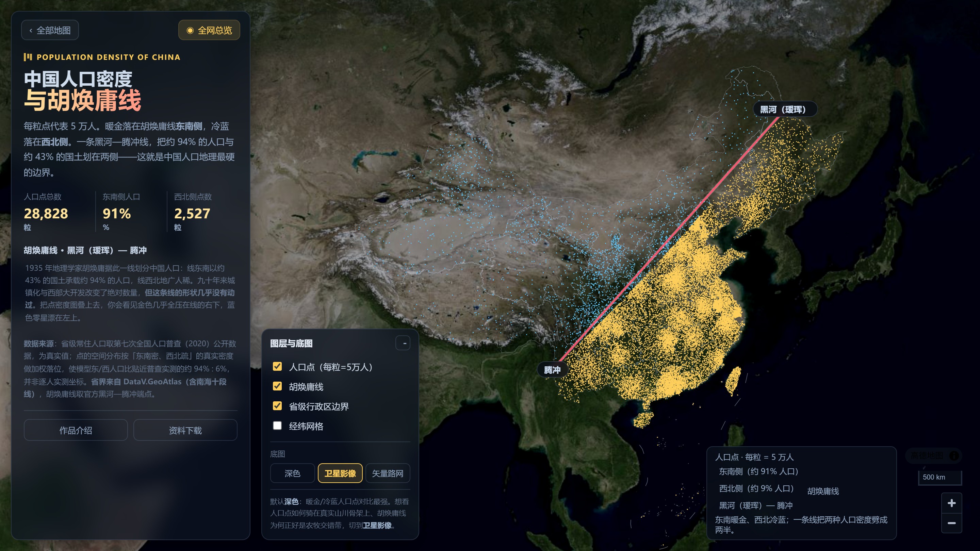The width and height of the screenshot is (980, 551).
Task: Switch basemap to 矢量路网
Action: (388, 473)
